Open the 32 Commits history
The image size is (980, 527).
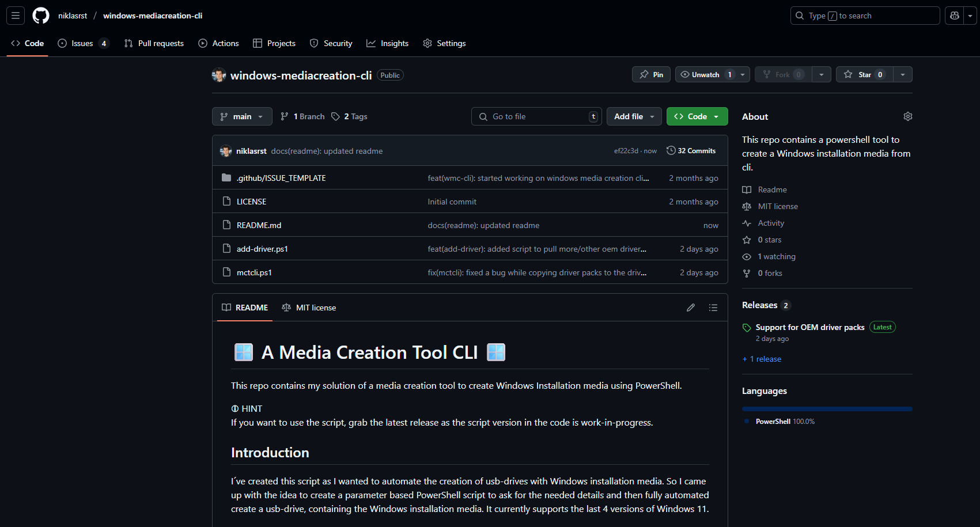[x=691, y=151]
